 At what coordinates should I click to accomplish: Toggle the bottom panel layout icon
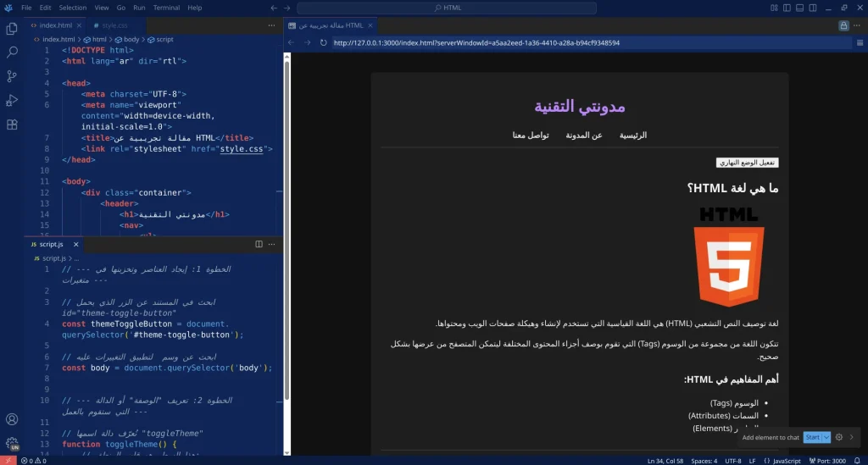[800, 8]
